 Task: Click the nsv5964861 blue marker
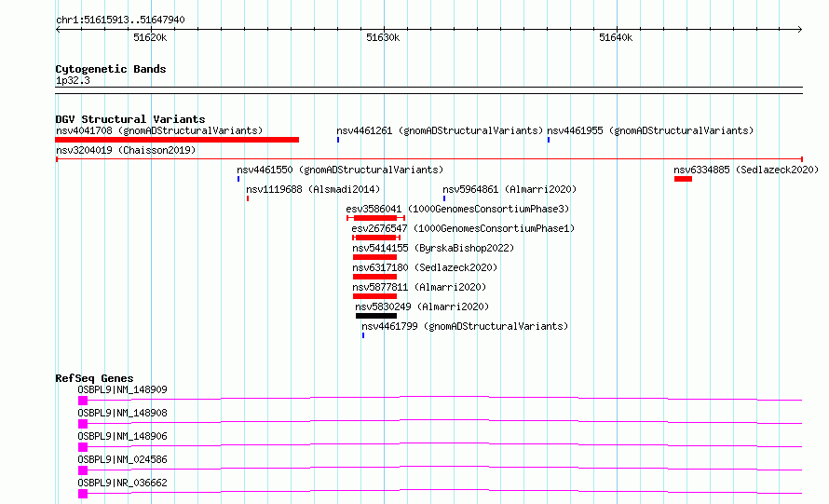coord(444,198)
